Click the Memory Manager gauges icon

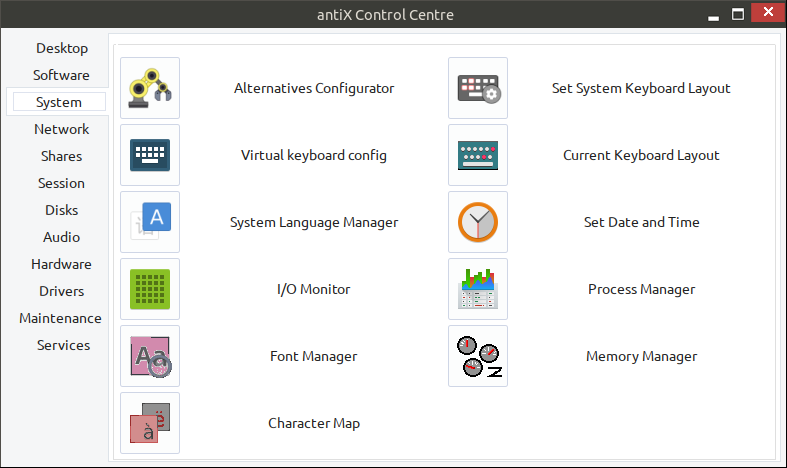coord(478,356)
